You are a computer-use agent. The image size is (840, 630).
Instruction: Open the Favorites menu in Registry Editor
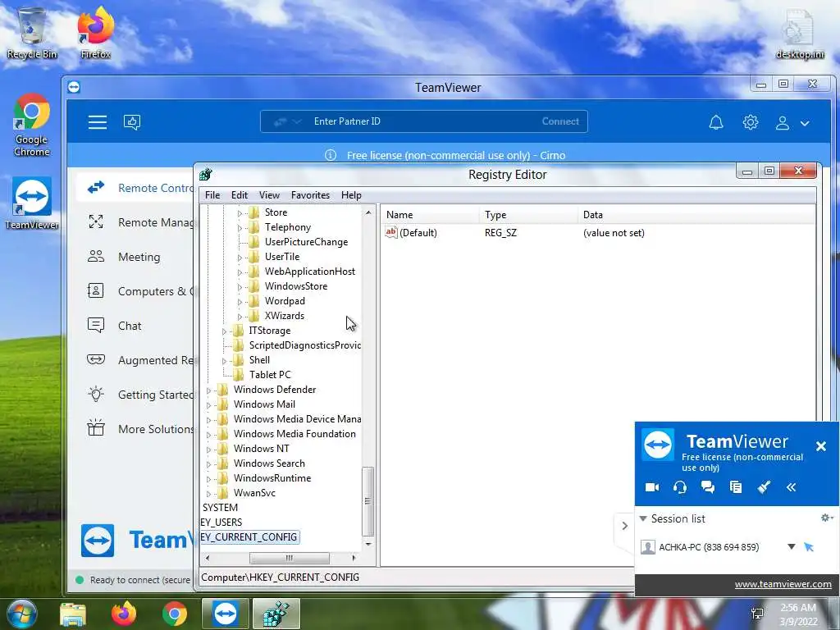[x=310, y=195]
